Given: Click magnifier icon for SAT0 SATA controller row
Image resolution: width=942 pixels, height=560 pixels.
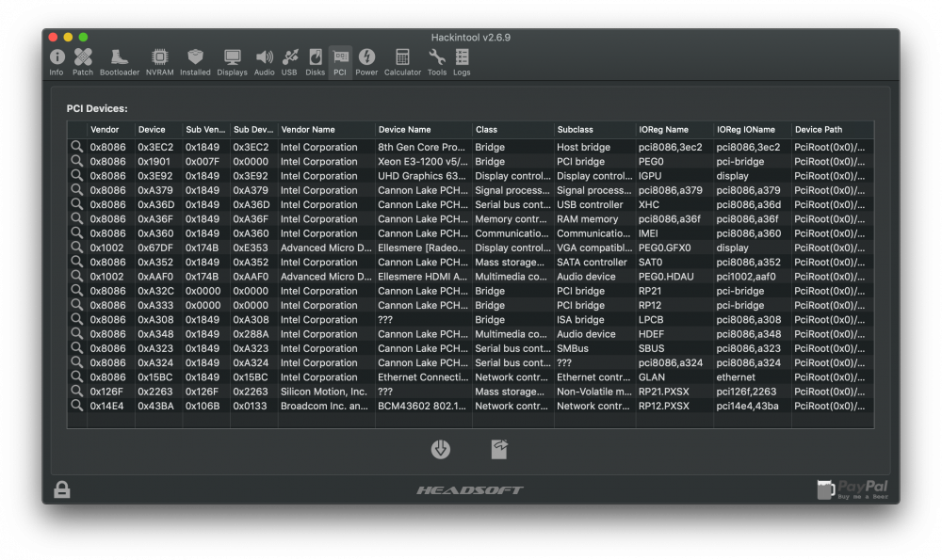Looking at the screenshot, I should click(77, 262).
